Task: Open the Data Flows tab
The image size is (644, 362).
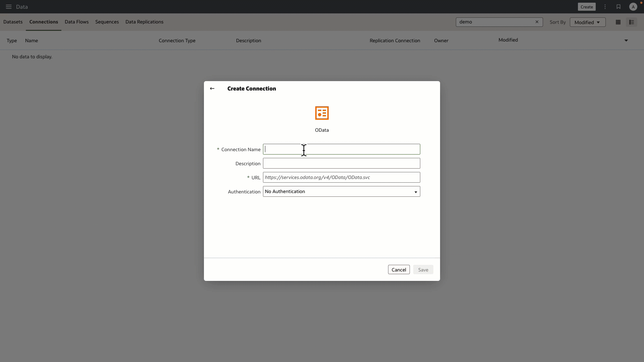Action: pyautogui.click(x=76, y=22)
